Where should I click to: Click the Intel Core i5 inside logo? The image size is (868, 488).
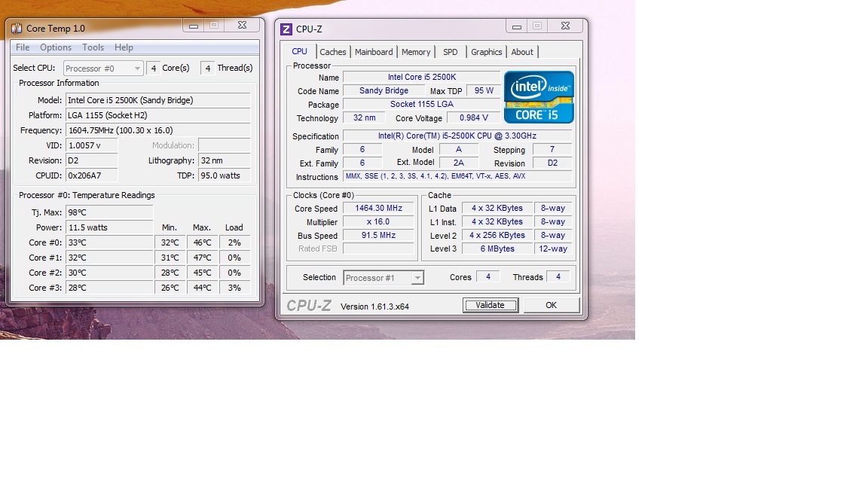[539, 97]
